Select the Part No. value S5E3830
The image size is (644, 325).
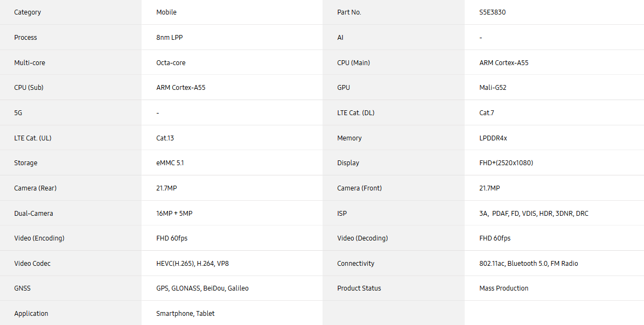click(x=492, y=12)
